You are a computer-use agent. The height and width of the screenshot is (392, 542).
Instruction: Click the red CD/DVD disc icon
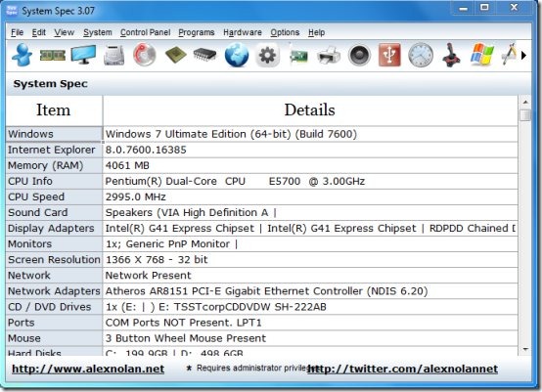(x=145, y=55)
